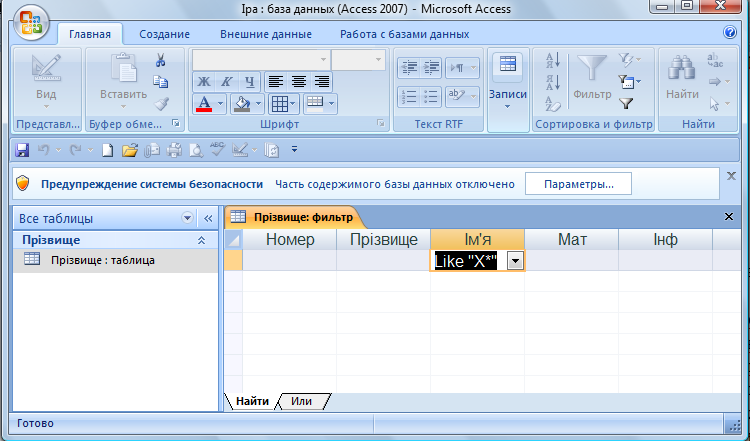This screenshot has width=750, height=441.
Task: Click the Open folder icon
Action: [x=130, y=150]
